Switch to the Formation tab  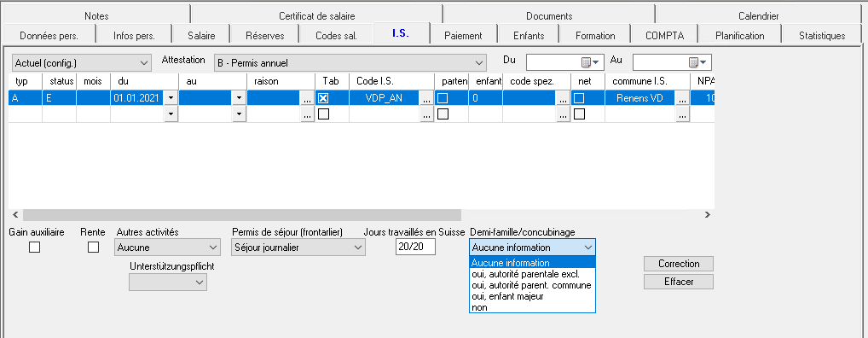click(595, 36)
